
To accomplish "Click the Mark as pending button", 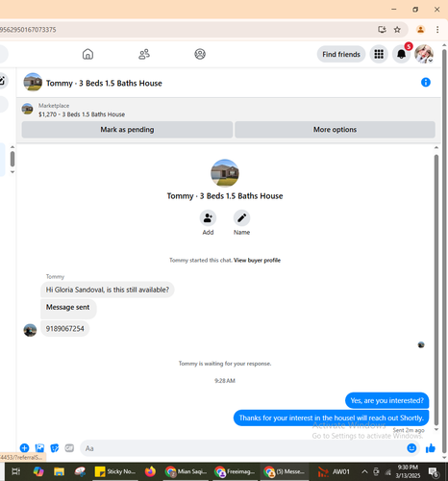I will (127, 130).
